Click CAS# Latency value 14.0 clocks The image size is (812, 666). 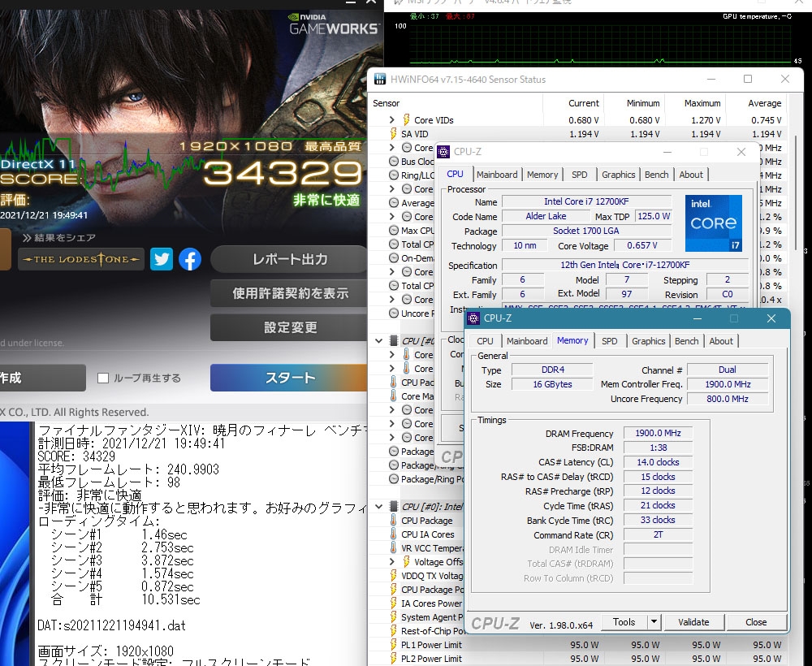click(x=659, y=462)
